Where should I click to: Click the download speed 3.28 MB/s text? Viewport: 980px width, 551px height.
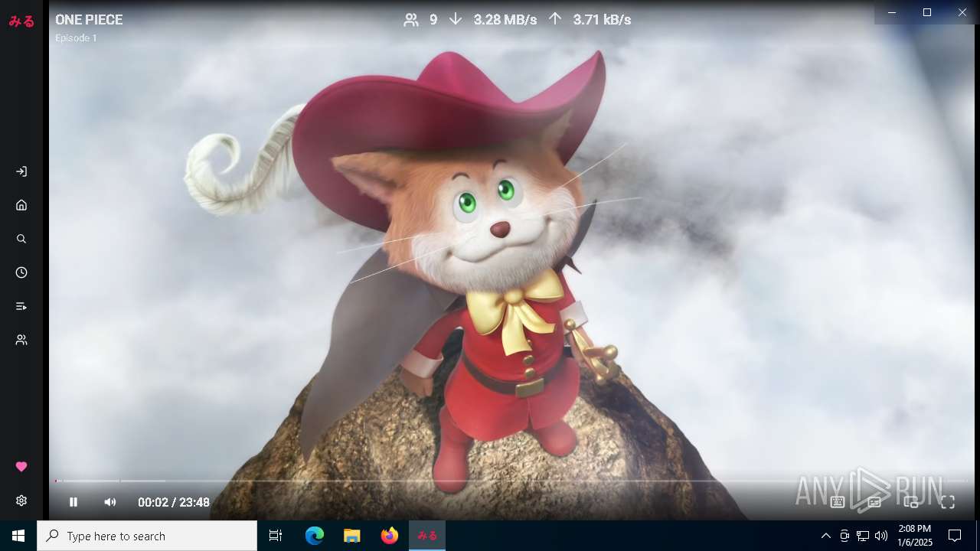pyautogui.click(x=505, y=20)
